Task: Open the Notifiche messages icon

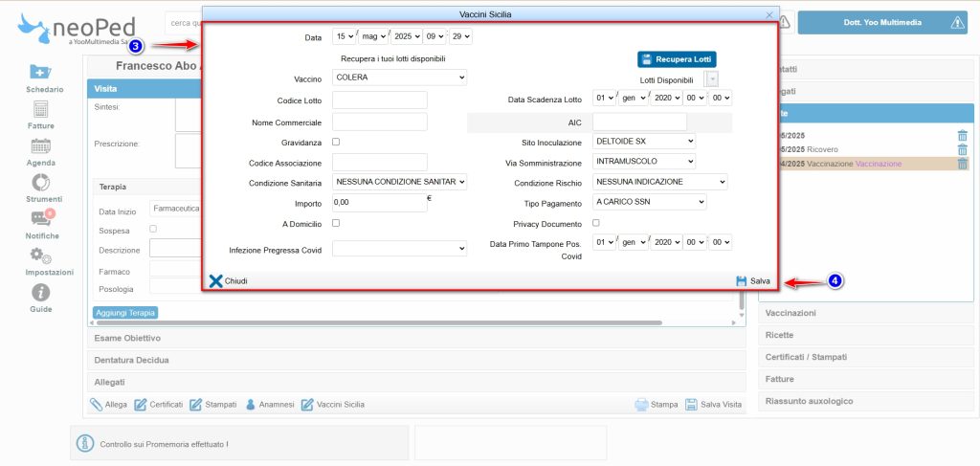Action: (x=40, y=219)
